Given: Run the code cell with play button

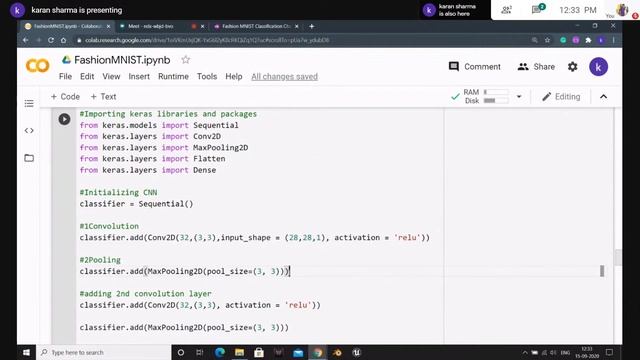Looking at the screenshot, I should [x=64, y=119].
